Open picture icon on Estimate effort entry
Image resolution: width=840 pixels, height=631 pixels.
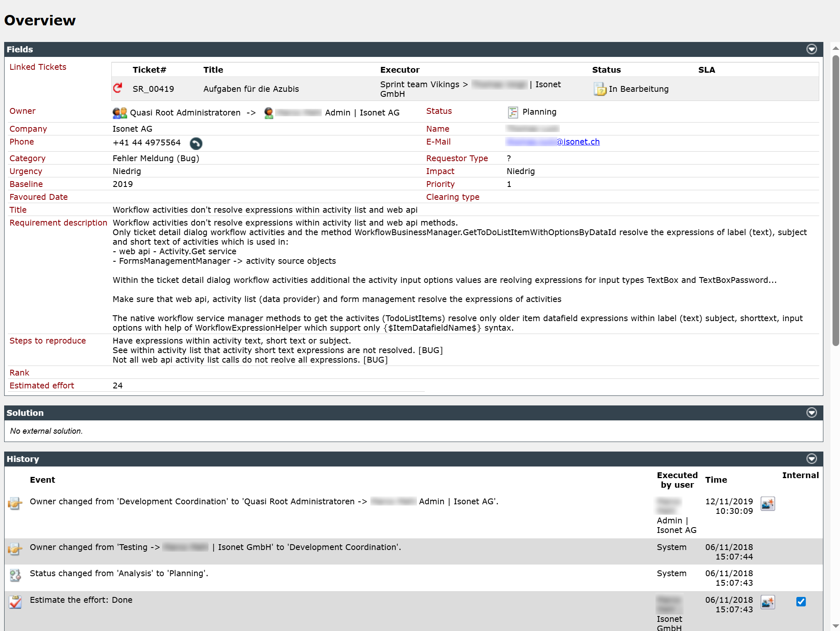(767, 602)
